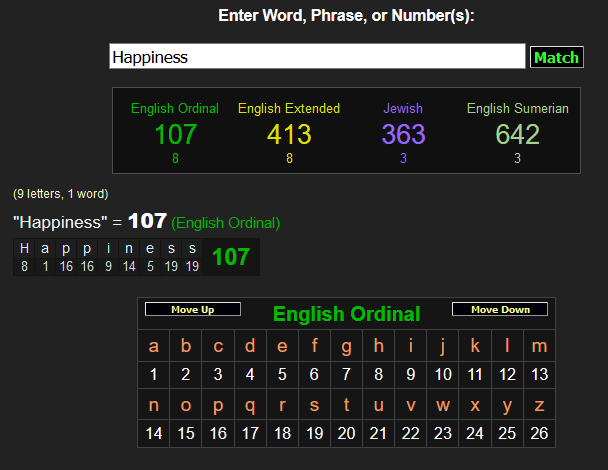
Task: Click the English Ordinal chart title
Action: pos(346,314)
